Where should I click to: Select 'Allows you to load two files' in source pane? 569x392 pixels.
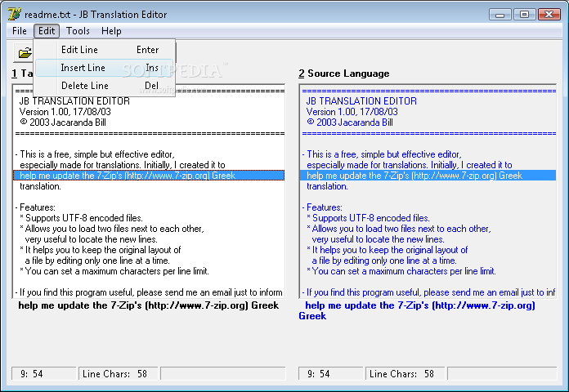tap(399, 229)
